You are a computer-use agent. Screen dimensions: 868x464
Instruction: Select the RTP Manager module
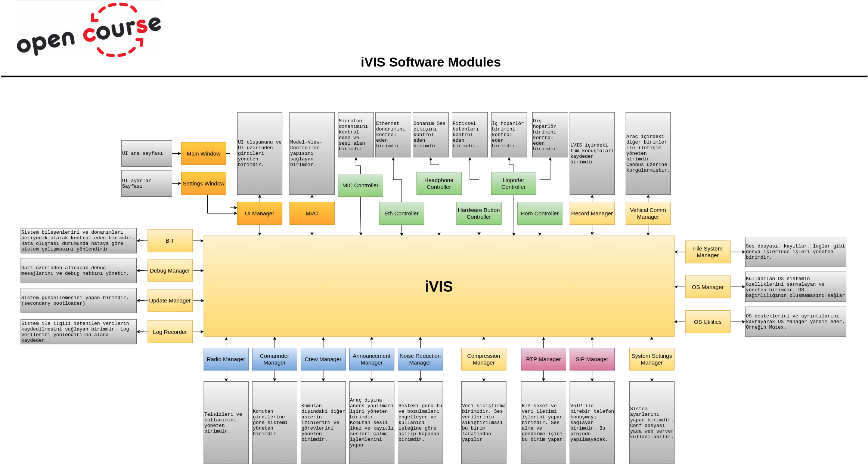[x=543, y=359]
